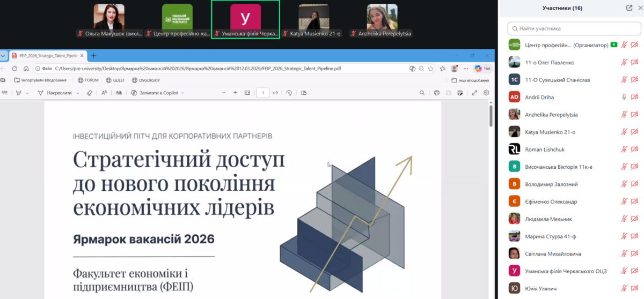Toggle muted mic for Людмила Мельник
644x299 pixels.
coord(624,219)
